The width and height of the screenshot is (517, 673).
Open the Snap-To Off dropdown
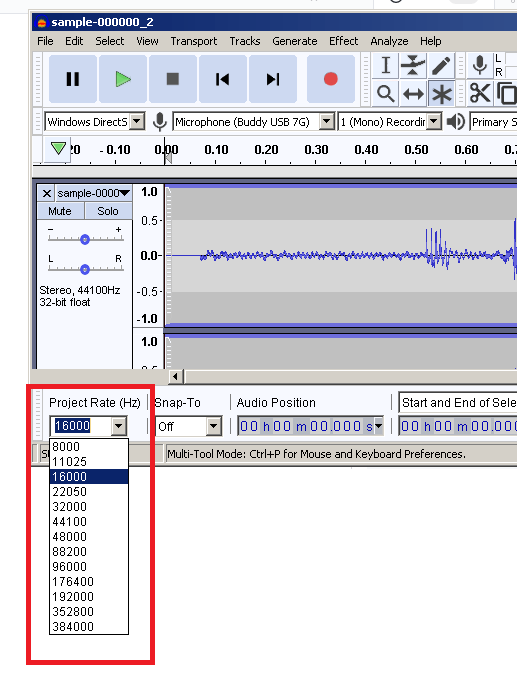[213, 426]
